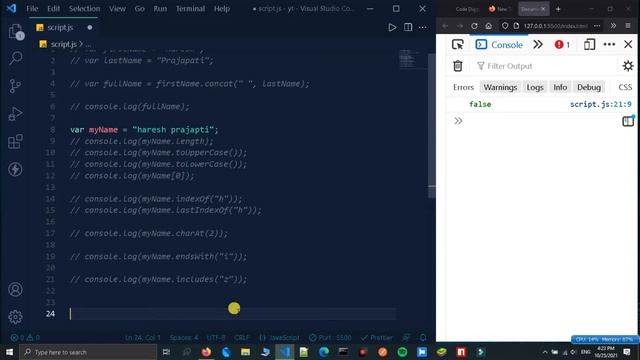Open page actions ellipsis in address bar
The image size is (640, 360).
point(597,26)
